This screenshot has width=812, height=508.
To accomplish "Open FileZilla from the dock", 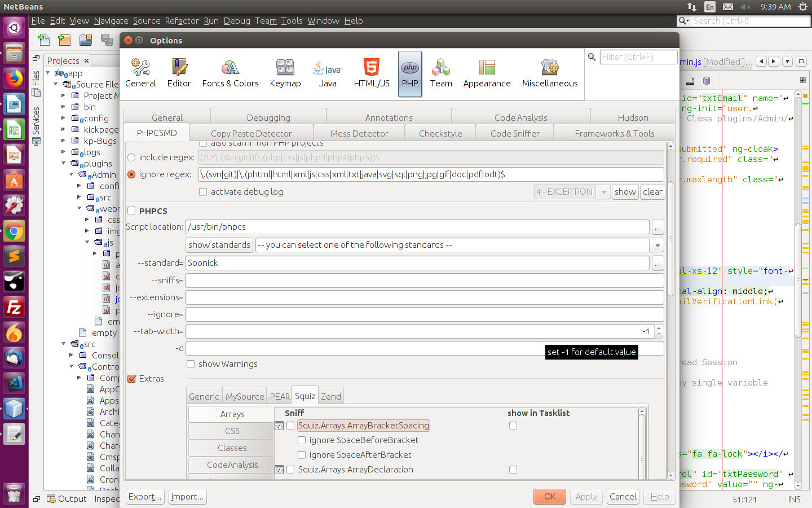I will [14, 308].
